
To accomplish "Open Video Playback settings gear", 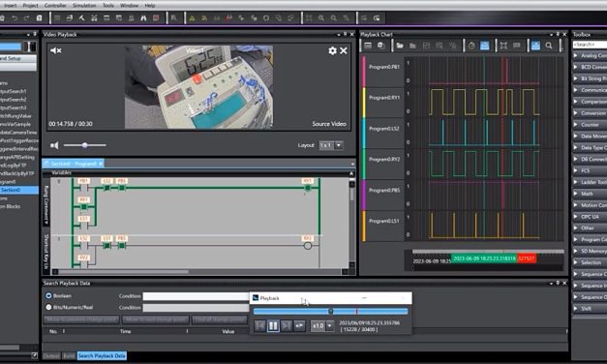I will click(332, 50).
